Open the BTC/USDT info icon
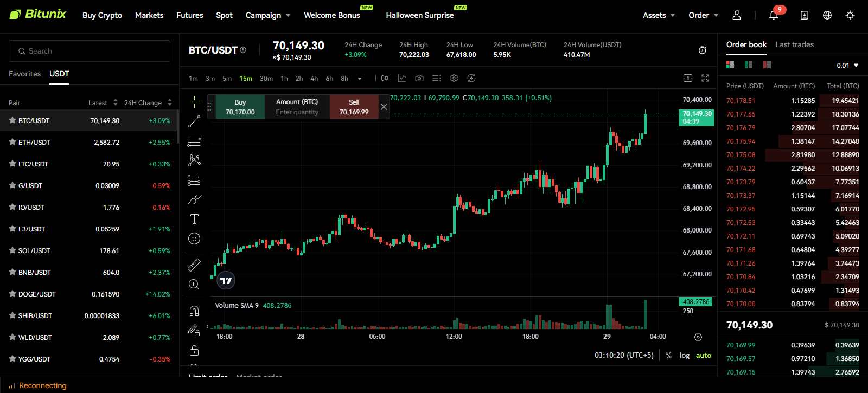 [243, 50]
